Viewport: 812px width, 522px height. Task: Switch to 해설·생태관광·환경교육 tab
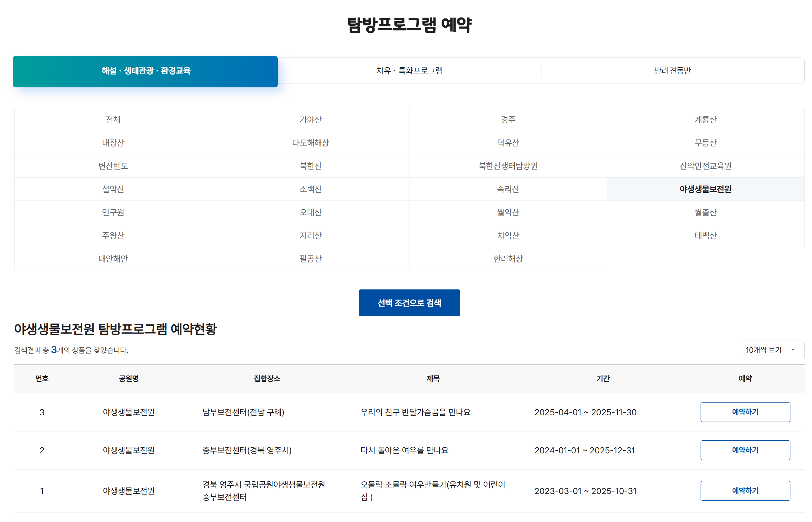pos(145,71)
